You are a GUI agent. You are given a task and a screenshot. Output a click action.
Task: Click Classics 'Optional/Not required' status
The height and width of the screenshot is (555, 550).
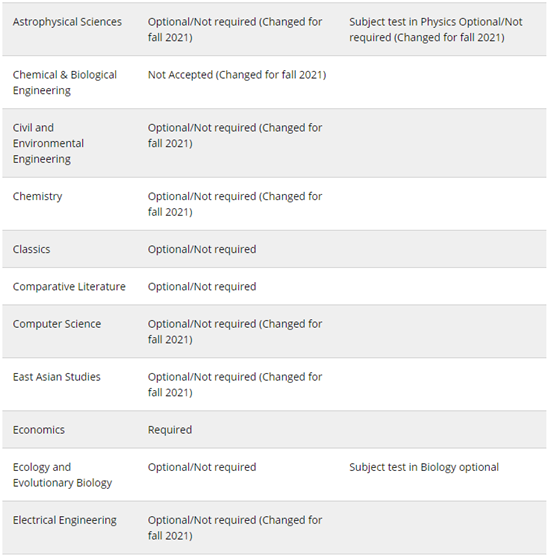[x=202, y=250]
